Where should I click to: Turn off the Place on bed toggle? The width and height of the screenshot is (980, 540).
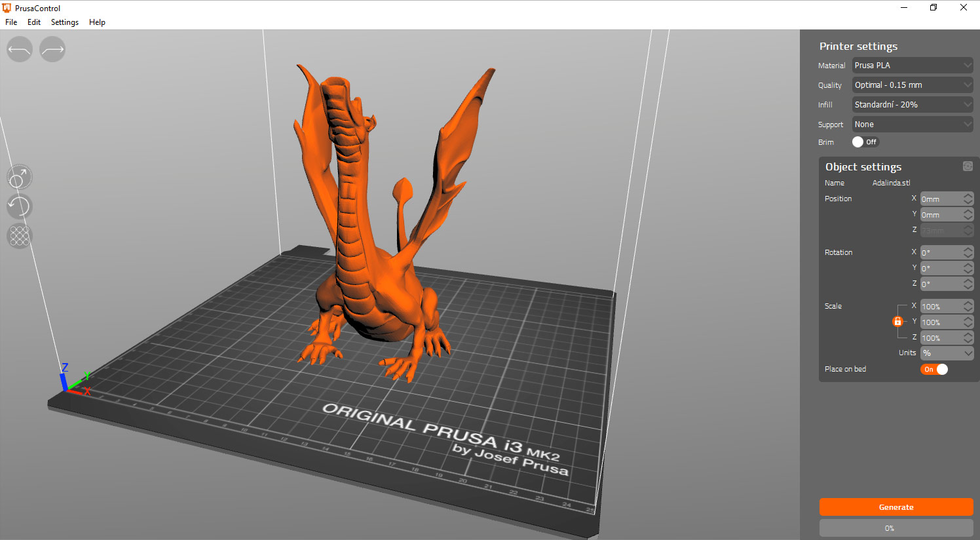934,369
